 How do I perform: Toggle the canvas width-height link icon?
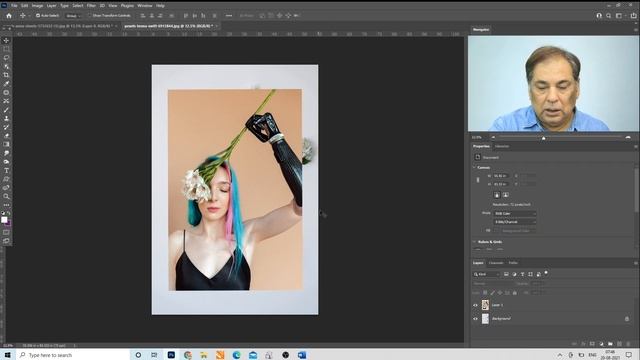[x=478, y=180]
